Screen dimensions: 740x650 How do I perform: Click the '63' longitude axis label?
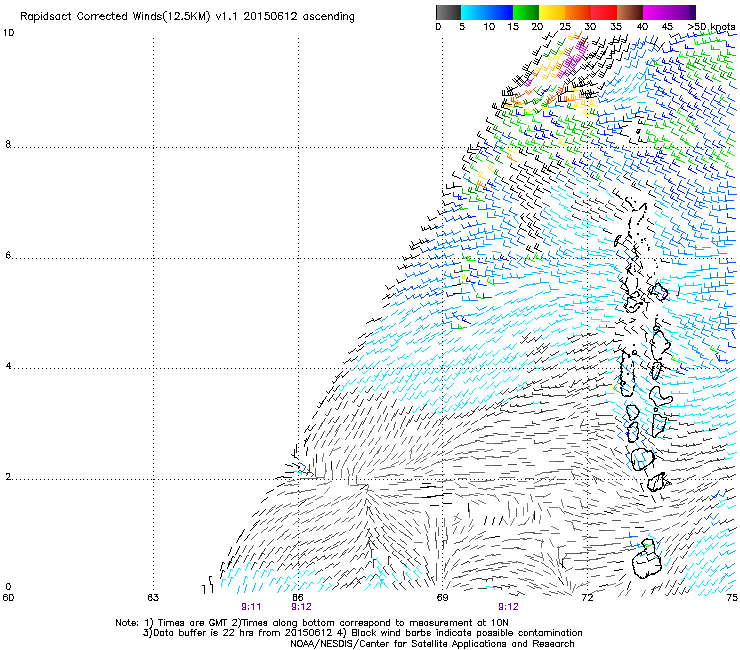coord(153,597)
